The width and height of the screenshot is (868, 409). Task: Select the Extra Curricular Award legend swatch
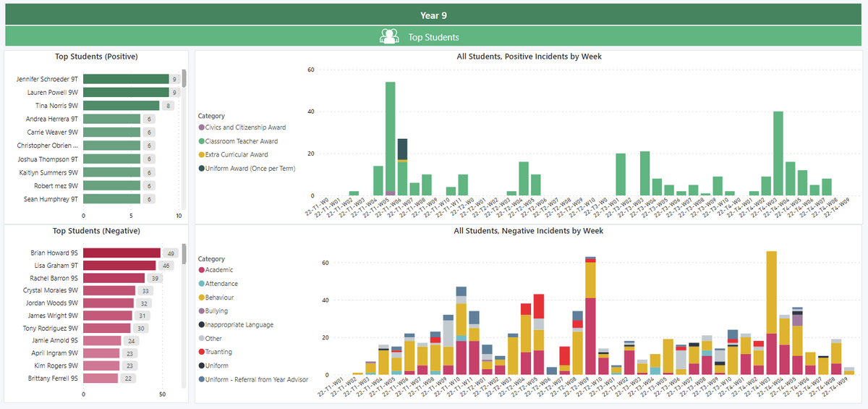pos(201,155)
